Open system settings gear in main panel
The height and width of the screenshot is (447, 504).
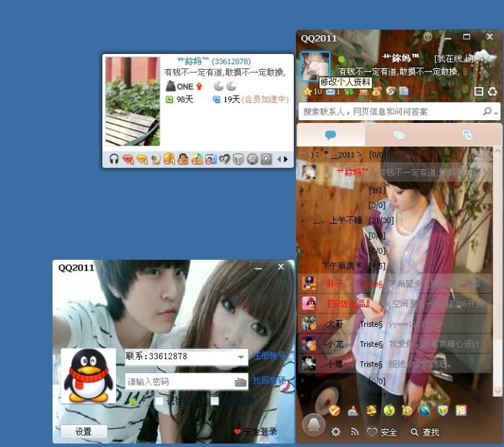[x=336, y=432]
